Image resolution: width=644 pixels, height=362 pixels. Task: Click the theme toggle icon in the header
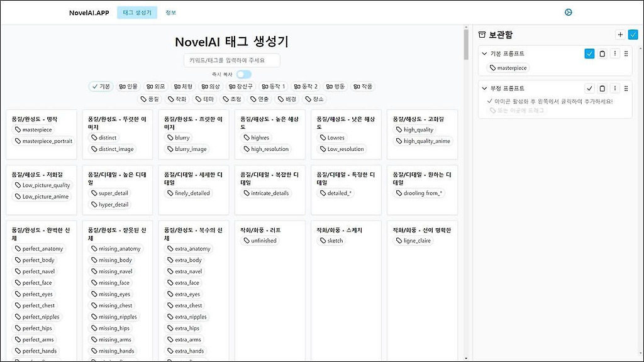coord(568,13)
